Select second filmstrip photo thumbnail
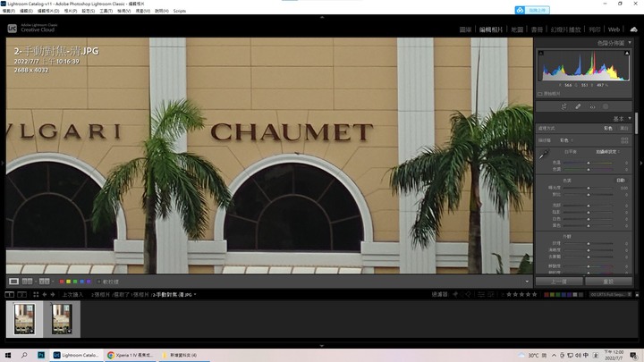 click(62, 319)
